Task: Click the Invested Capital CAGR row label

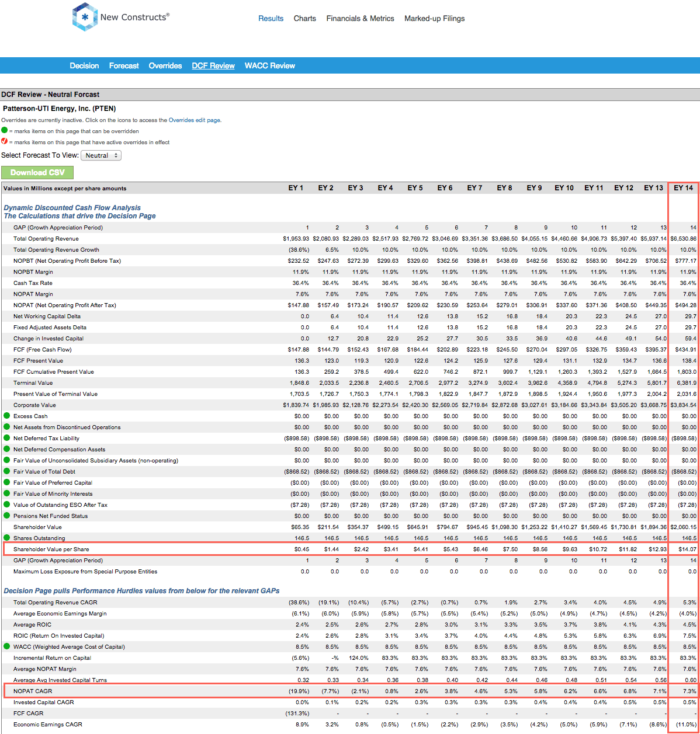Action: point(44,702)
